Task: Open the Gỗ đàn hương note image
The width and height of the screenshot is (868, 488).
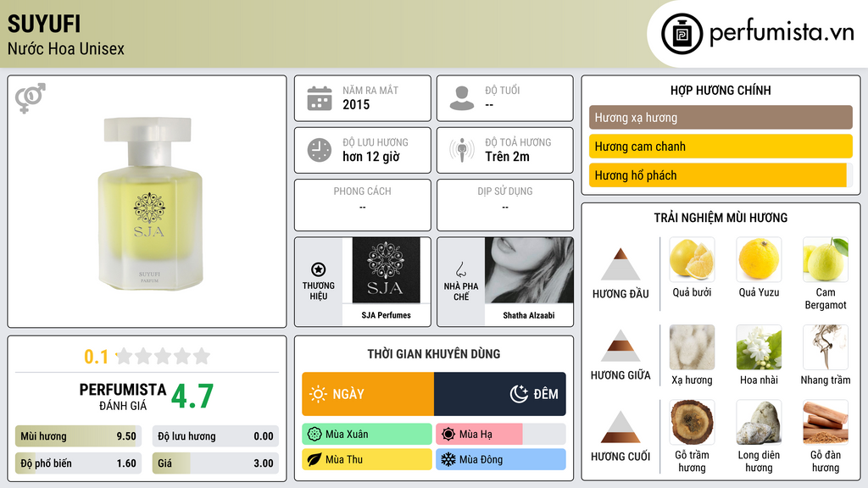Action: pos(826,422)
